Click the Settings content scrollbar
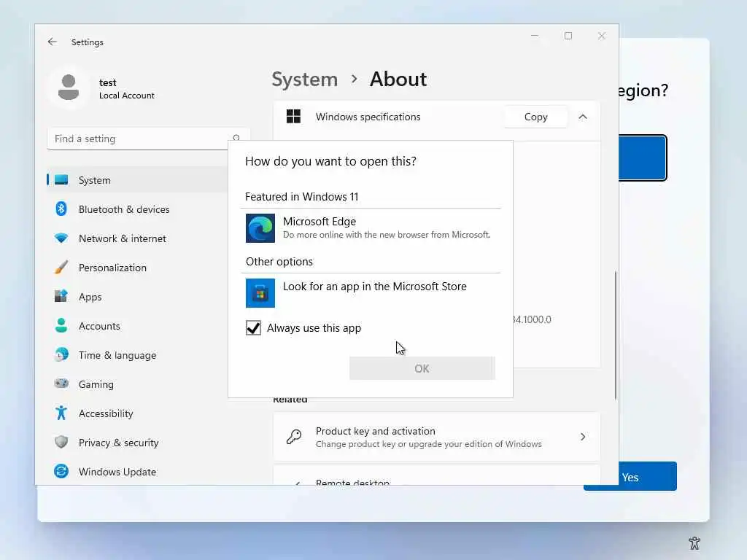This screenshot has height=560, width=747. [x=616, y=335]
